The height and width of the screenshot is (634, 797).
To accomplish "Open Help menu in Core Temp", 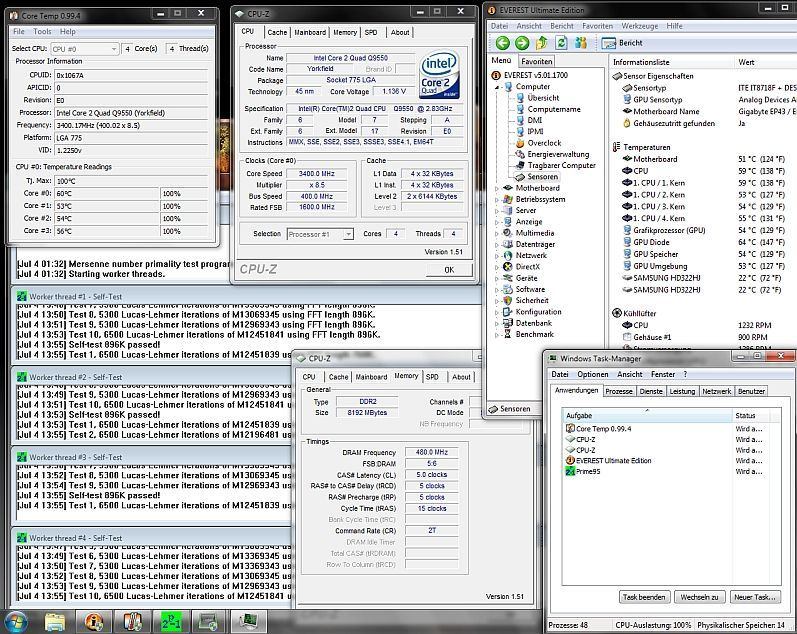I will (68, 32).
